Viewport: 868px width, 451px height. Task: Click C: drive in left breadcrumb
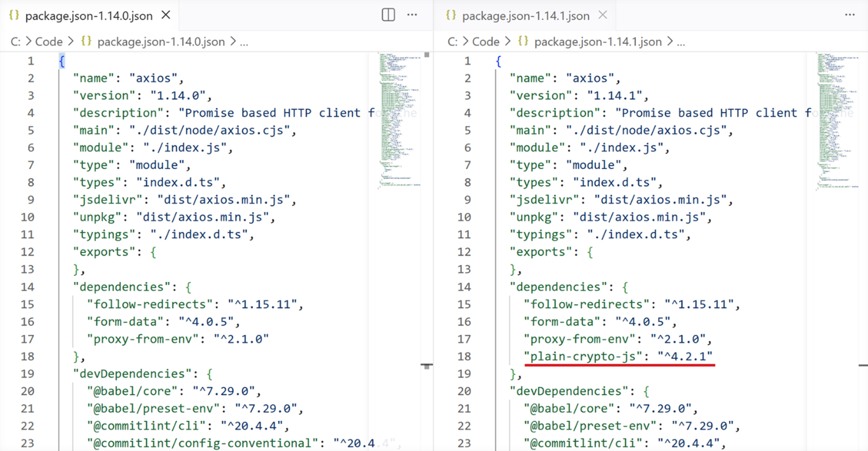pyautogui.click(x=15, y=41)
